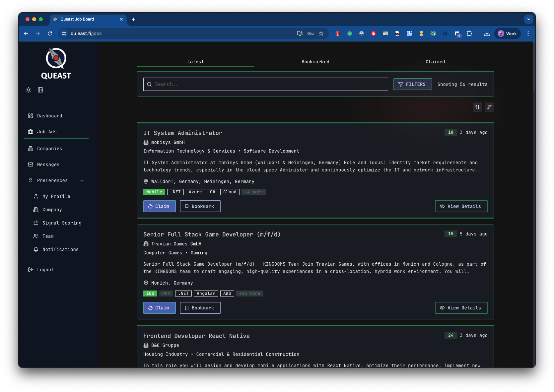
Task: Open the browser profile dropdown arrow
Action: [x=528, y=19]
